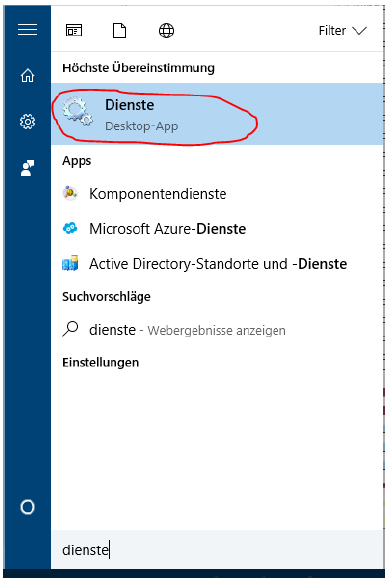Open Active Directory-Standorte und -Dienste
Image resolution: width=390 pixels, height=582 pixels.
pos(217,264)
